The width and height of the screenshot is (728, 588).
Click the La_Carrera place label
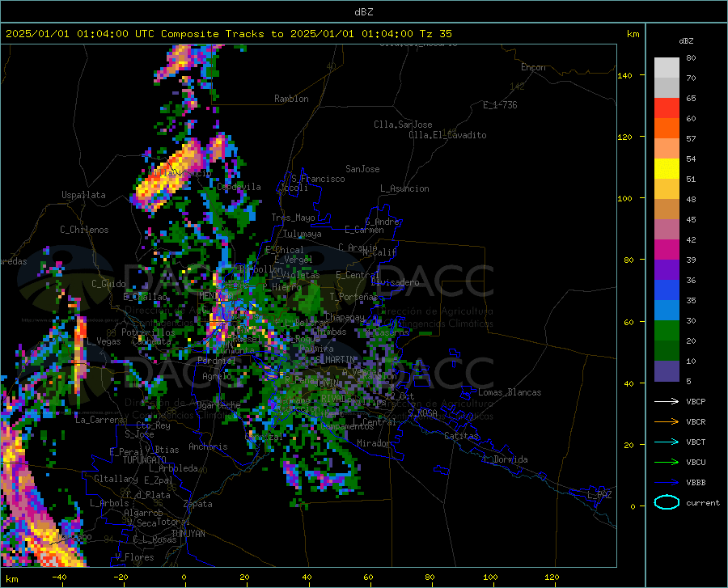[99, 420]
